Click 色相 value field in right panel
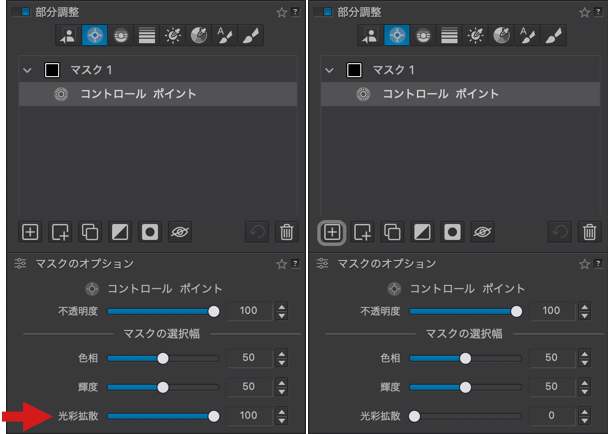608x434 pixels. tap(551, 358)
